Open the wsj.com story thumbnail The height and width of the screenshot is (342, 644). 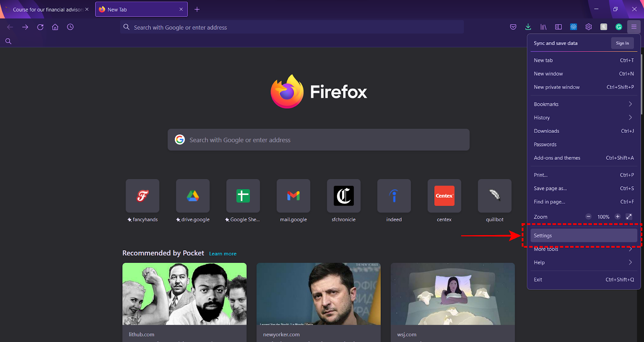click(x=453, y=294)
